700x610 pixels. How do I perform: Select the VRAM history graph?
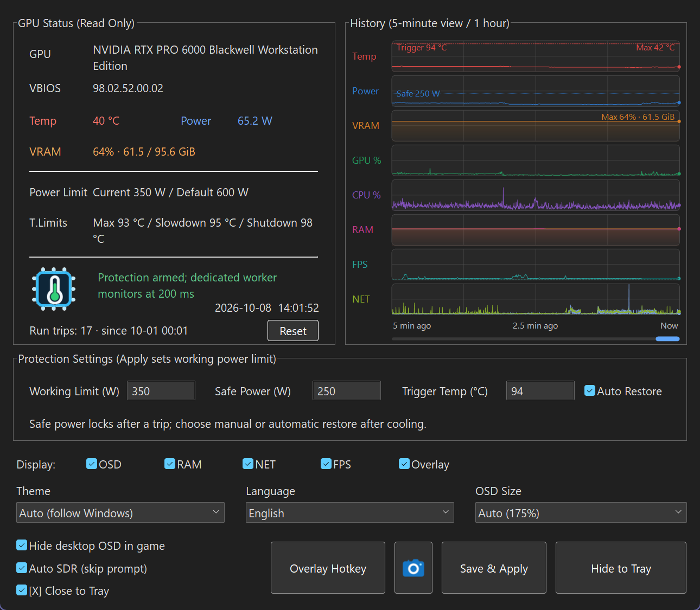536,126
